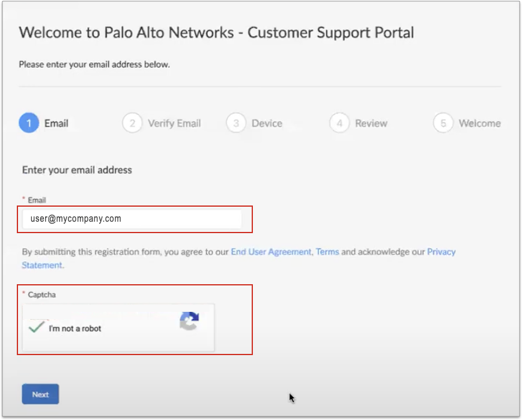The width and height of the screenshot is (522, 420).
Task: Click the step 5 circle icon
Action: coord(443,123)
